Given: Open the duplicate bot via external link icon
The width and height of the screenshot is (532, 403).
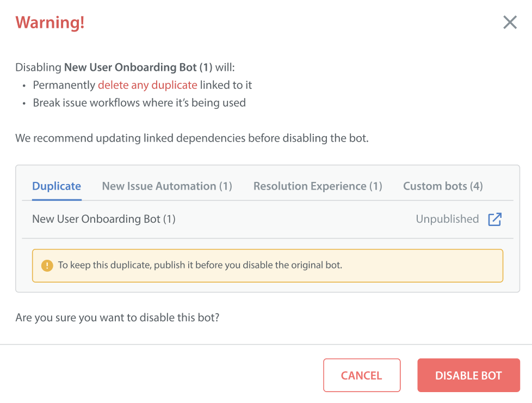Looking at the screenshot, I should click(494, 219).
